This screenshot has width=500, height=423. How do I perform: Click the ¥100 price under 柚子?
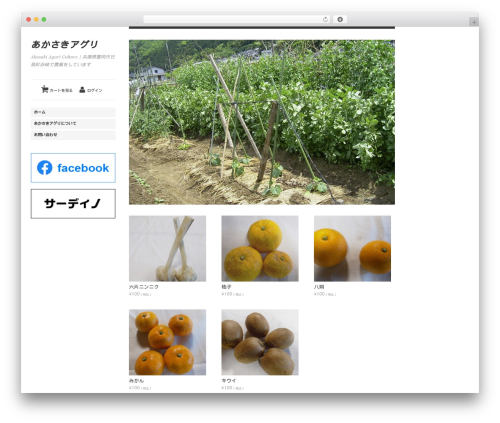coord(233,294)
